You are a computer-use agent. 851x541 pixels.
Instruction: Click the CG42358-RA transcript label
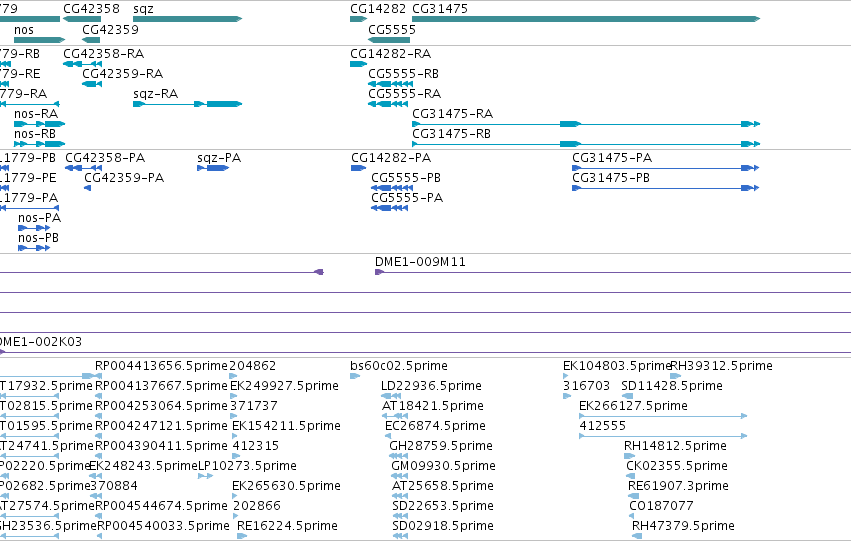104,54
